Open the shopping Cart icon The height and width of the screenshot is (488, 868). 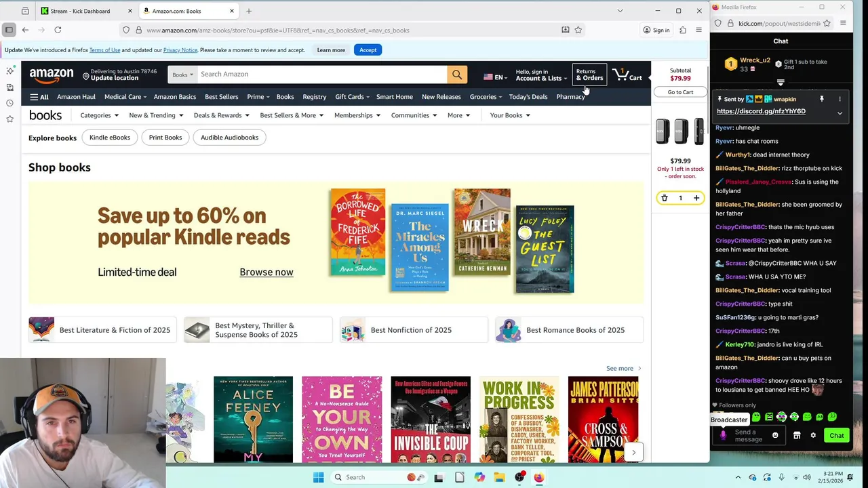click(x=627, y=75)
